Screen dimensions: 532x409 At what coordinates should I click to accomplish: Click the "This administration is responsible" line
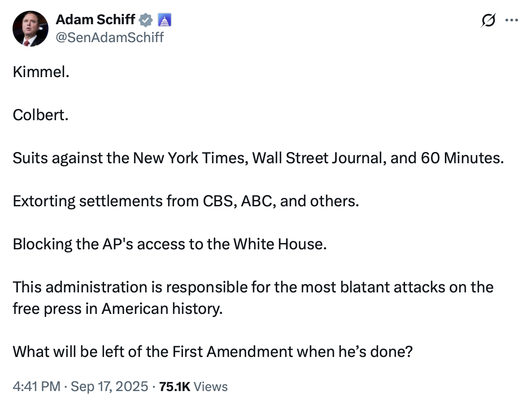pyautogui.click(x=253, y=287)
